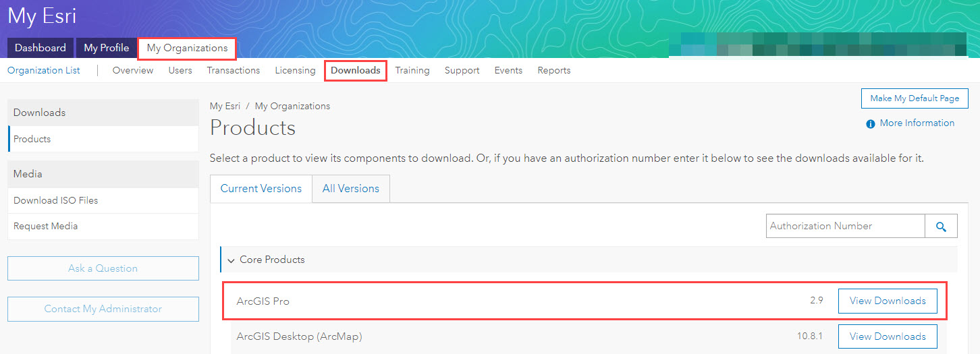Go to the Support menu item
This screenshot has height=354, width=980.
click(462, 70)
